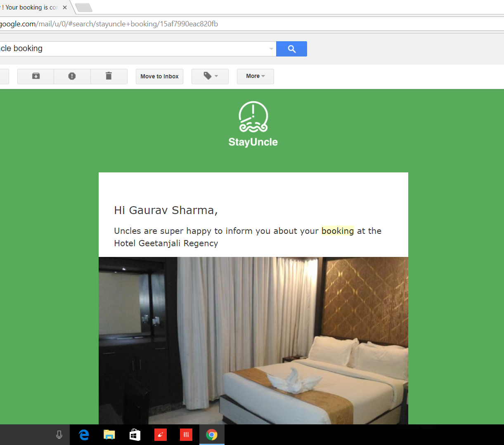Open a new browser tab

point(84,7)
